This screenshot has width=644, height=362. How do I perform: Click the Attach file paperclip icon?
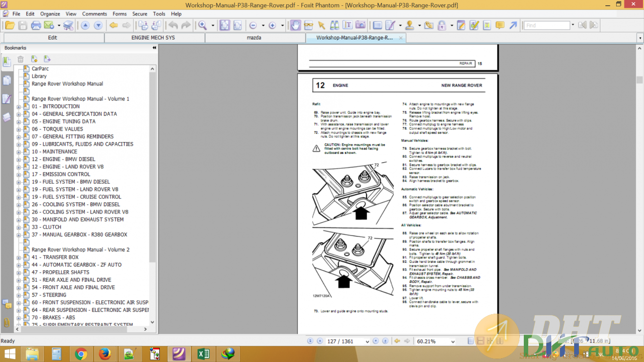click(429, 25)
